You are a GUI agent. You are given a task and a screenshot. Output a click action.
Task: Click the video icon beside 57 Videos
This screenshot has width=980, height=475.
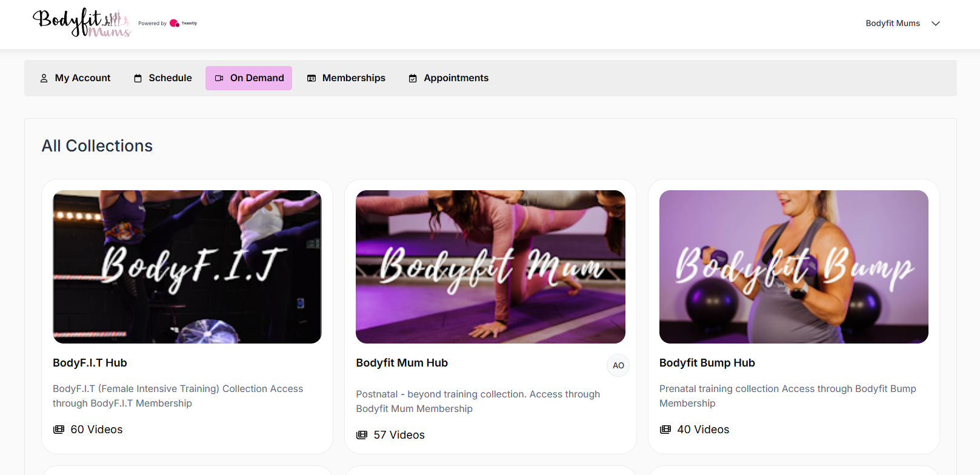click(362, 435)
